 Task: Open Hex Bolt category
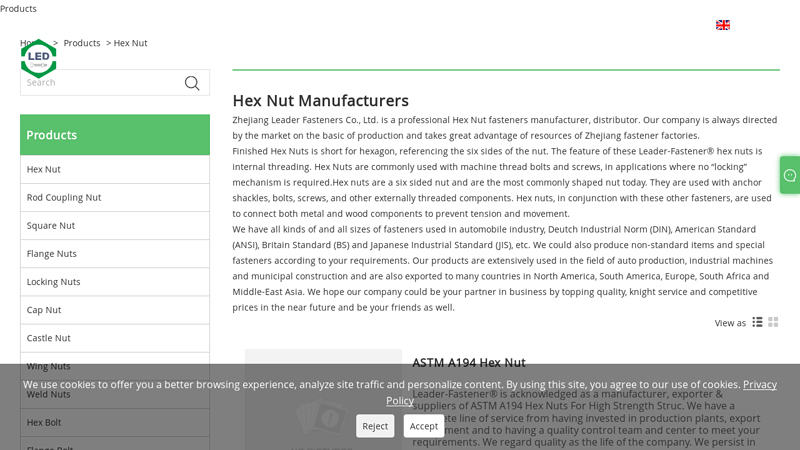pos(115,422)
